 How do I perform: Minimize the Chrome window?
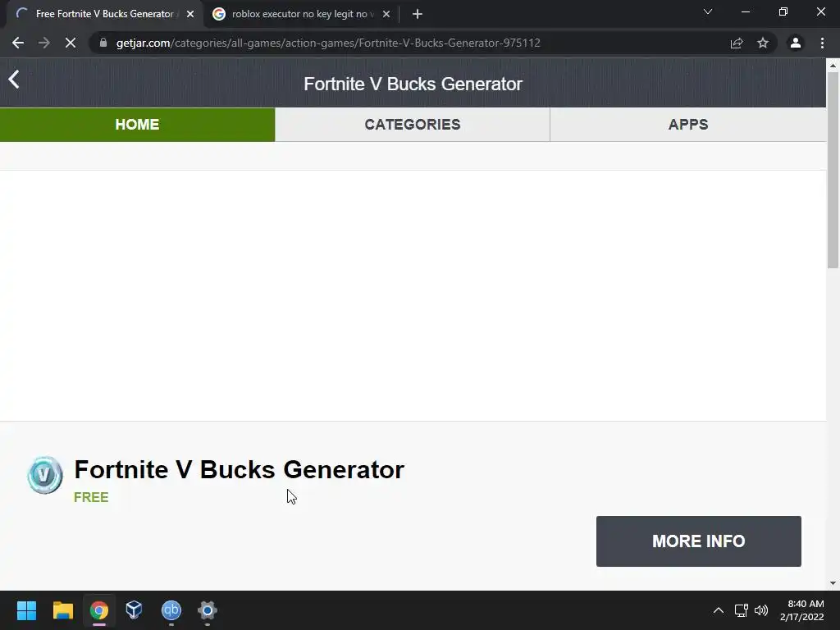point(745,11)
